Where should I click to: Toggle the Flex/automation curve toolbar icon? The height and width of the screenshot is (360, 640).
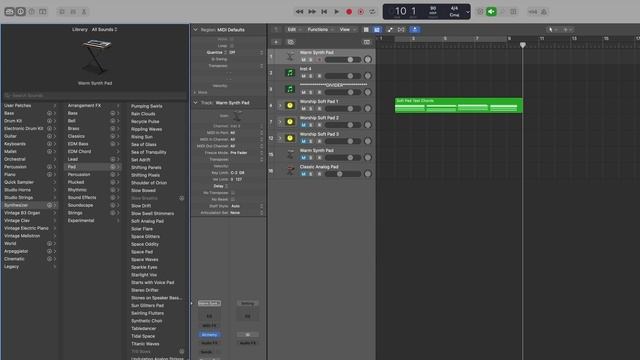390,29
